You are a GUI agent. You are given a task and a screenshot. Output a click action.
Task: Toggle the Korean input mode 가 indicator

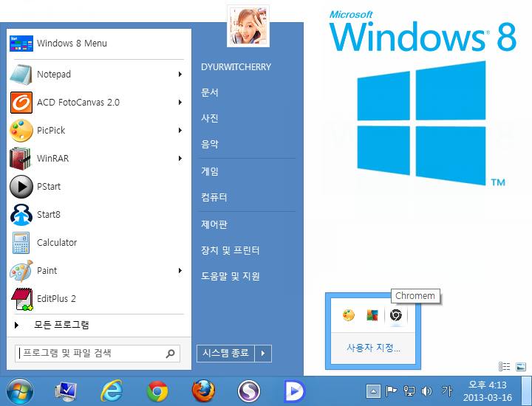pos(446,390)
